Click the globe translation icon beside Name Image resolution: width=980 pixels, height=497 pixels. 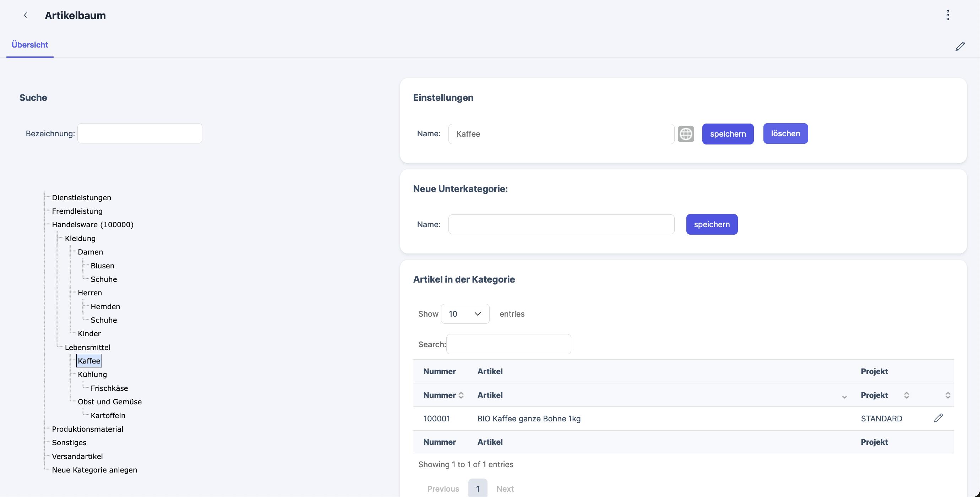click(x=686, y=134)
